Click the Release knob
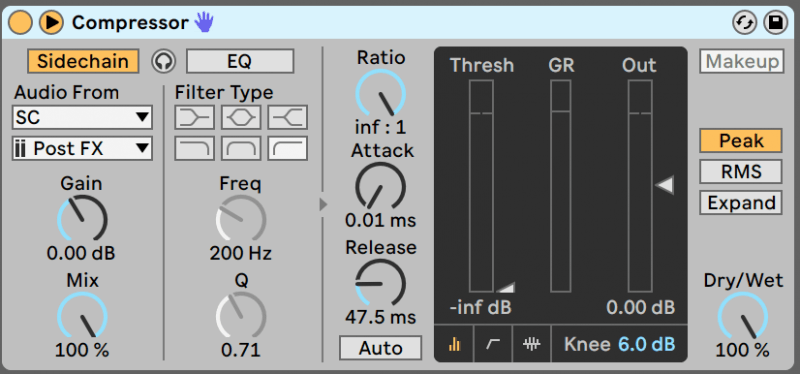The image size is (800, 374). tap(380, 282)
